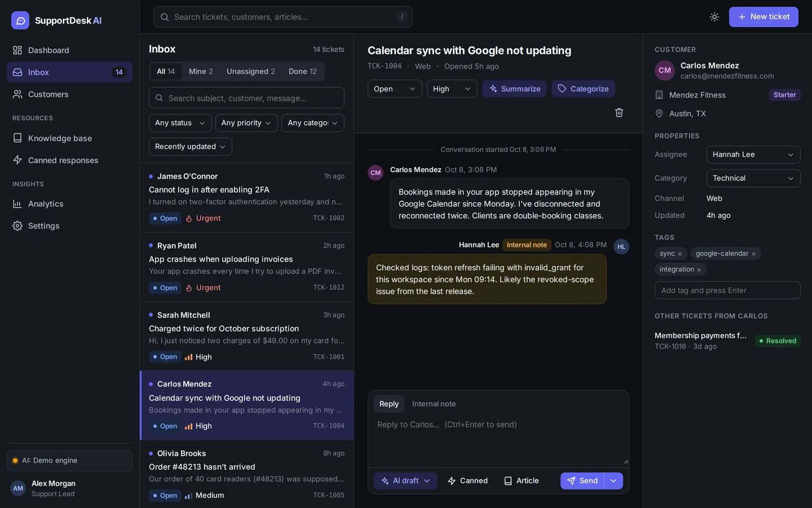Remove the integration tag
Image resolution: width=812 pixels, height=508 pixels.
click(699, 270)
